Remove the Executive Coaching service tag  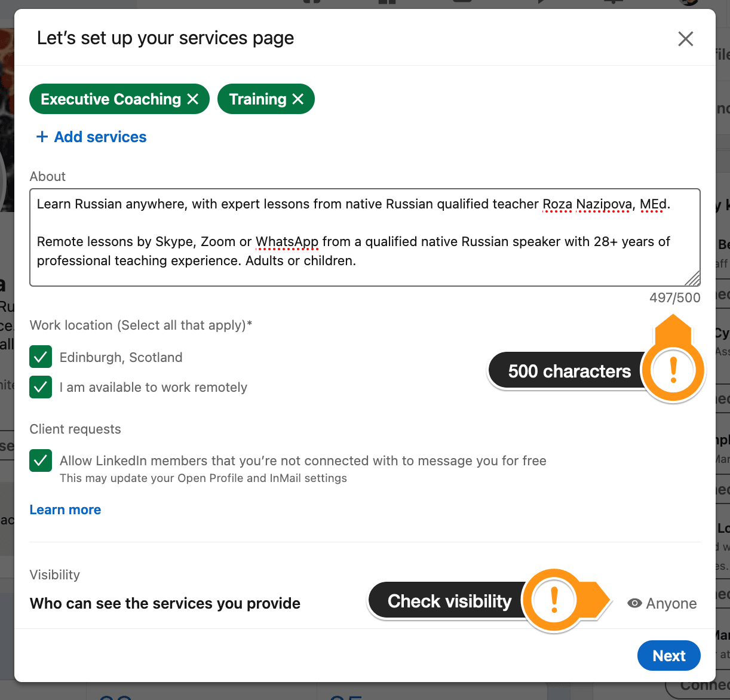(192, 99)
